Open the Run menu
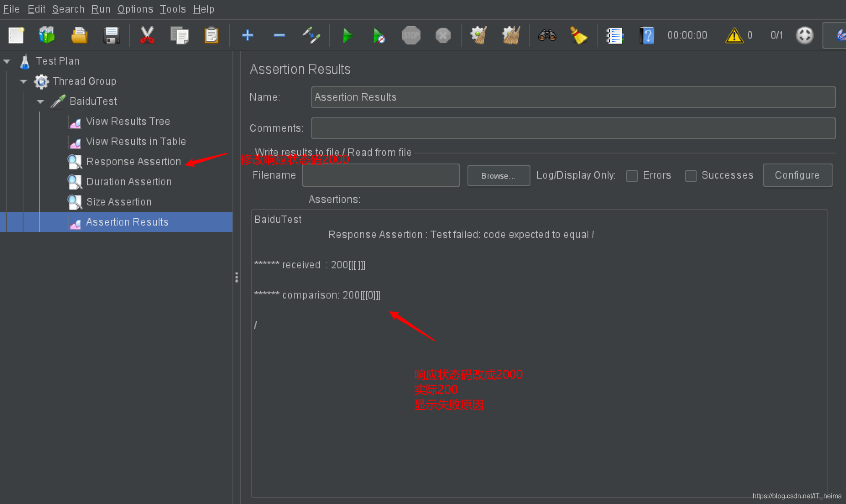This screenshot has height=504, width=846. (x=101, y=9)
